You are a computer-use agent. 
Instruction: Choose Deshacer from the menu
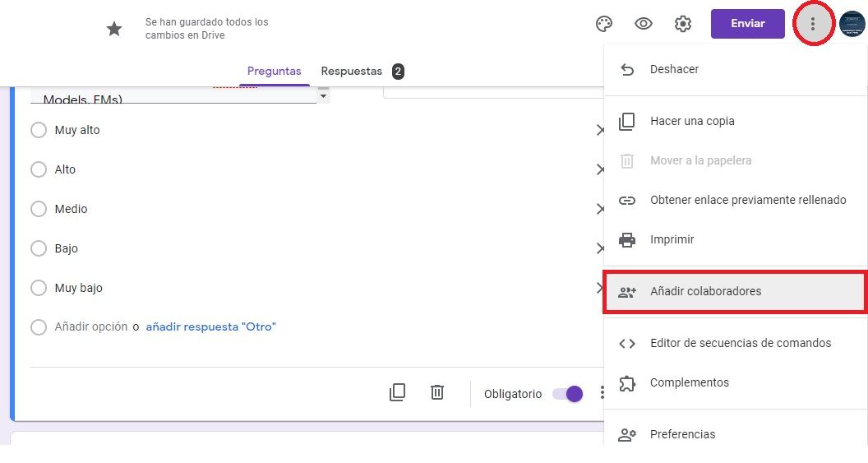(735, 69)
